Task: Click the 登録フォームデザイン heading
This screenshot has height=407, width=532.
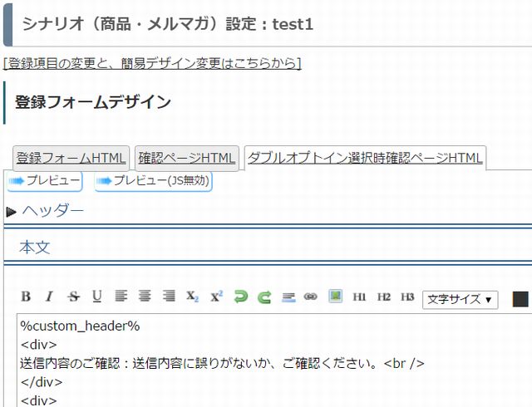Action: [92, 102]
